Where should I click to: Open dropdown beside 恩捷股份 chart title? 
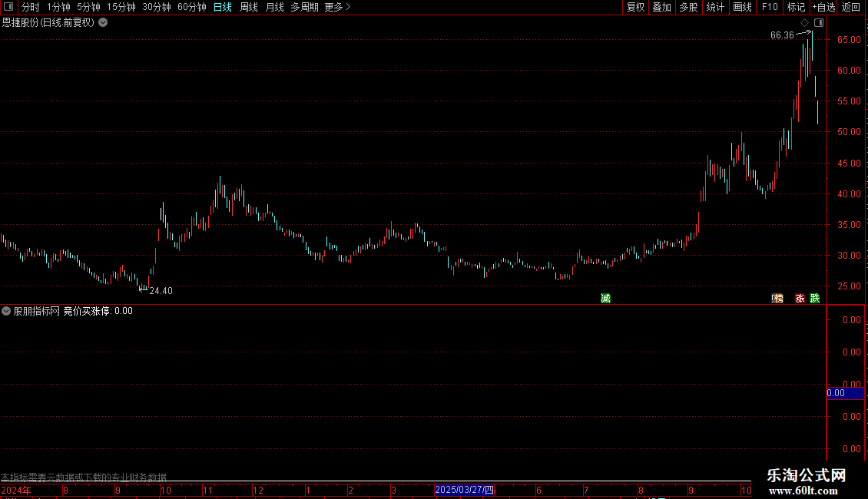pos(103,23)
